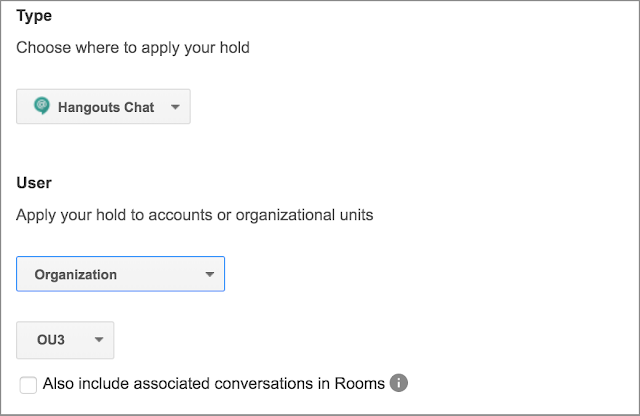Click the info icon next to Rooms

(x=399, y=383)
